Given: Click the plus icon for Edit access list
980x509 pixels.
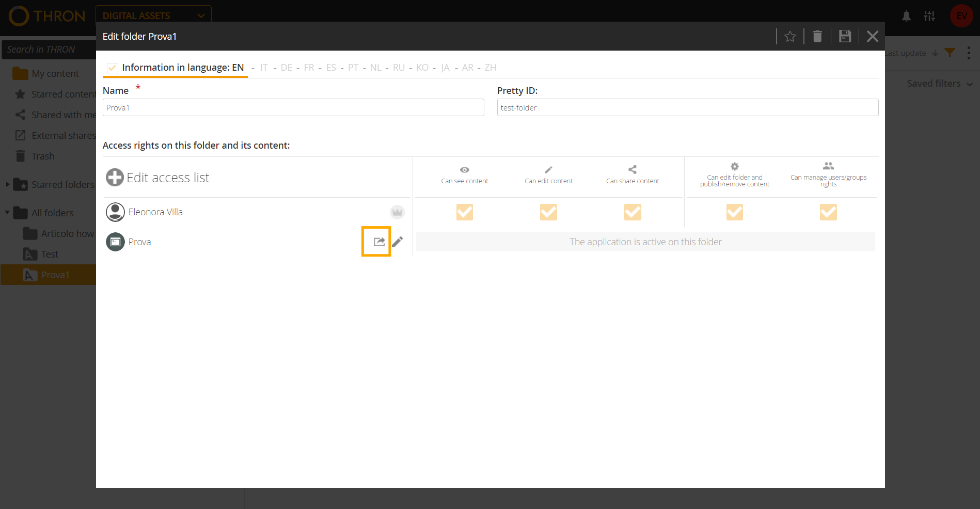Looking at the screenshot, I should coord(115,178).
